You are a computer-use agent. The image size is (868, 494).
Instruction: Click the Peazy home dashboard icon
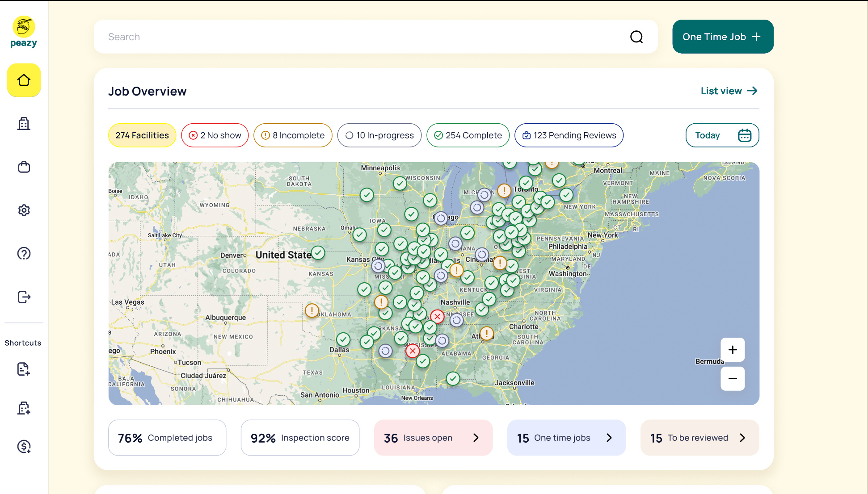[24, 80]
